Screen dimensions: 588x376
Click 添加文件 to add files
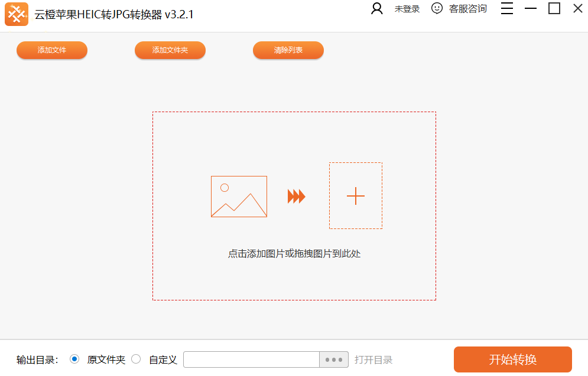tap(51, 50)
